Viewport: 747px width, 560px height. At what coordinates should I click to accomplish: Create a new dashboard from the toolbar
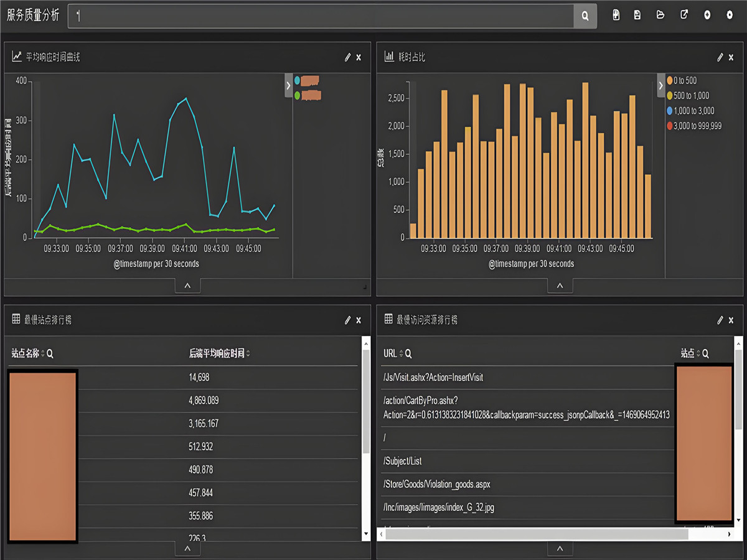point(616,15)
